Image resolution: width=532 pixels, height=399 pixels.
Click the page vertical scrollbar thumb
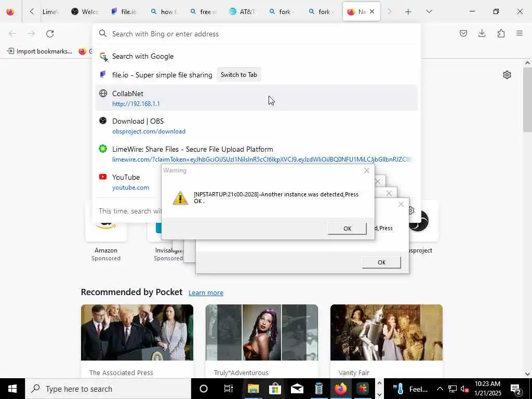[527, 100]
